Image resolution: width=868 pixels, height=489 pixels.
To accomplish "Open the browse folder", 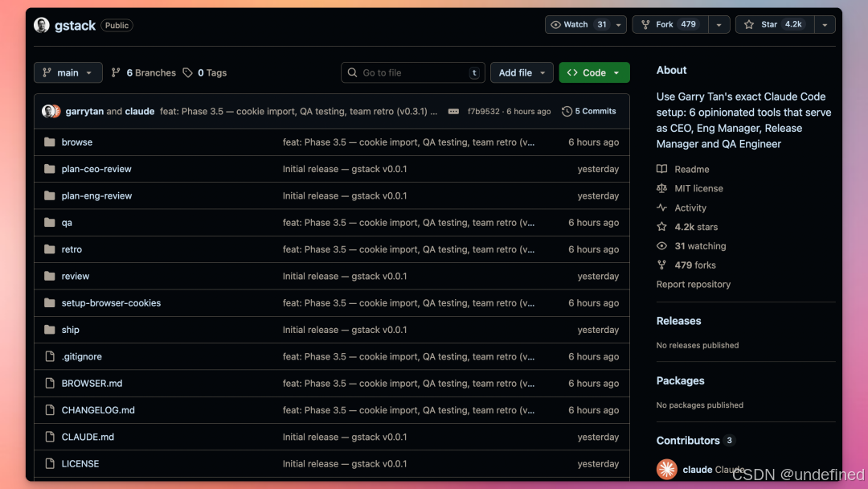I will click(x=77, y=142).
